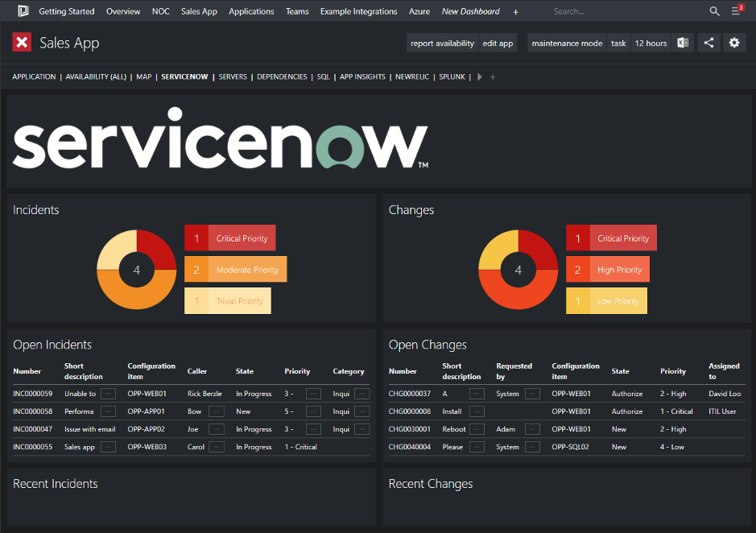Open the Azure menu item
Image resolution: width=756 pixels, height=533 pixels.
coord(419,11)
